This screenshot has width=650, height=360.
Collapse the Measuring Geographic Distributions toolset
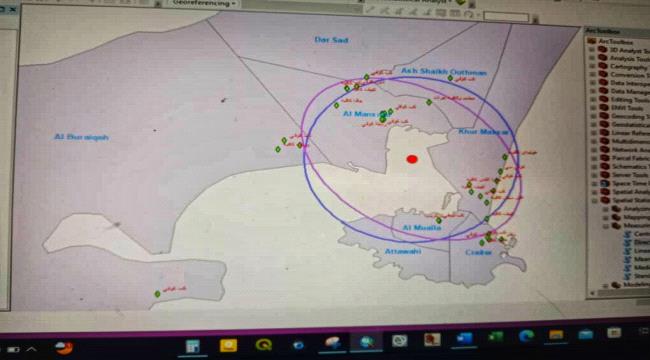click(606, 226)
